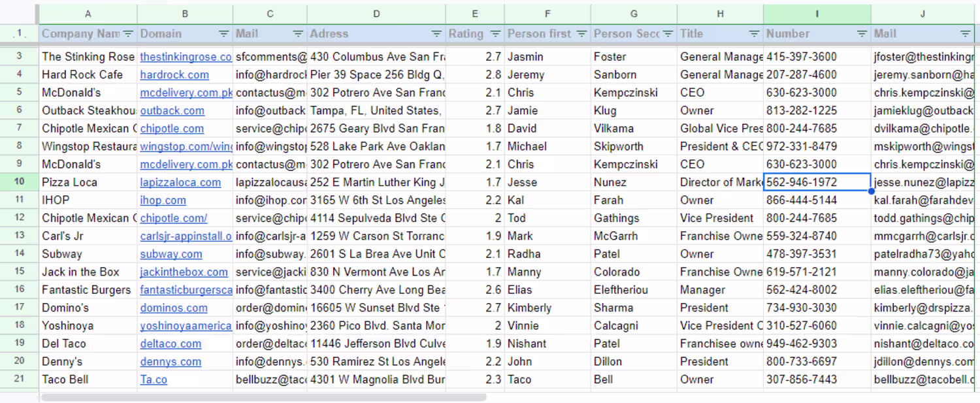Screen dimensions: 980x403
Task: Select rating cell 2.6 for Fantastic Burgers
Action: 475,290
